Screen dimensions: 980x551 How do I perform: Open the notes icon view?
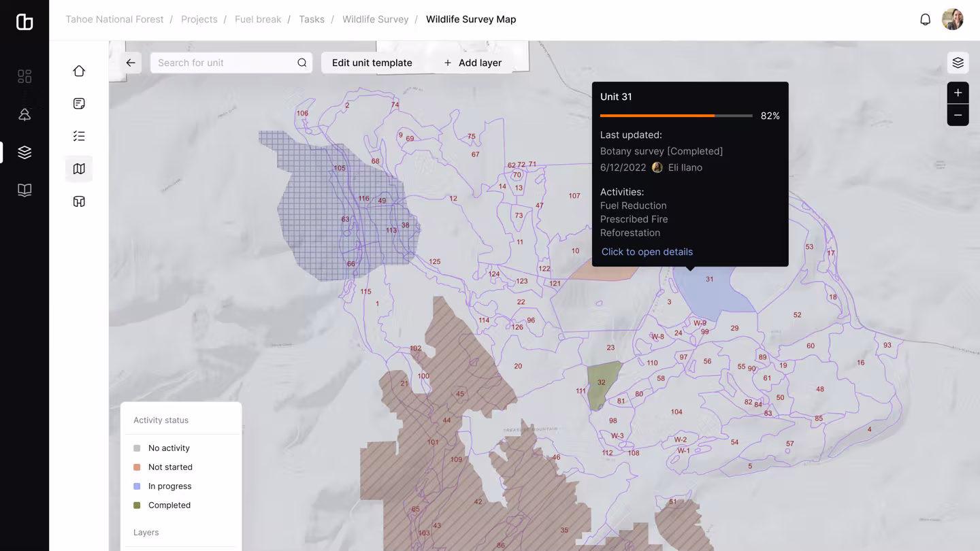[x=79, y=103]
